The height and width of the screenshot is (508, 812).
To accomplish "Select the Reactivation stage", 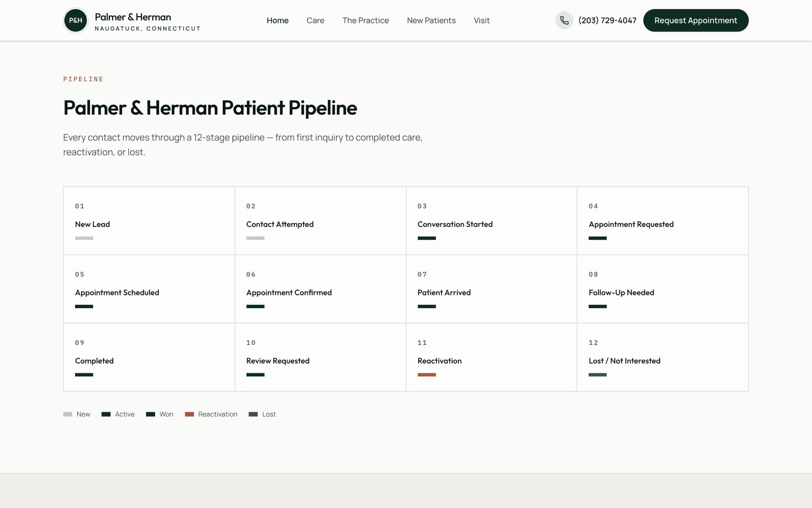I will (492, 357).
